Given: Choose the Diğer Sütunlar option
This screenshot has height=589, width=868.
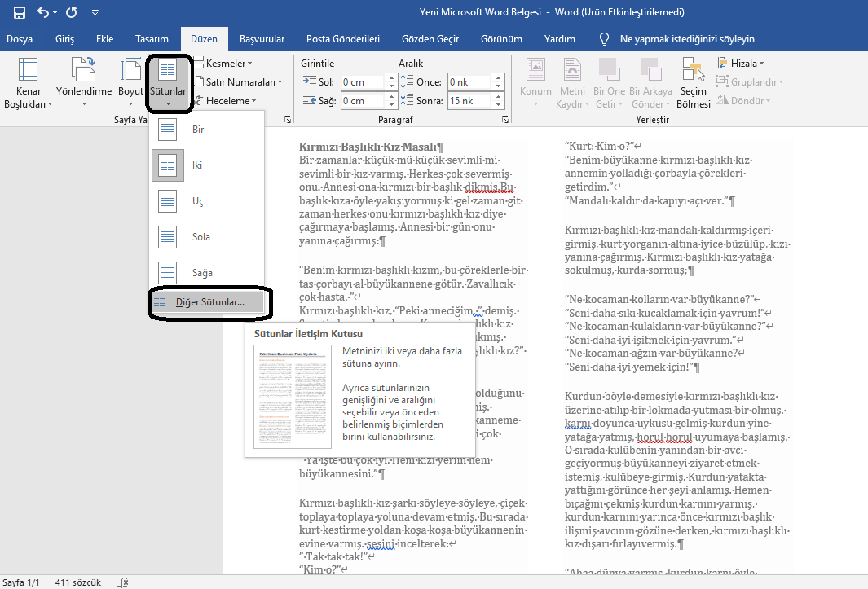Looking at the screenshot, I should [210, 302].
